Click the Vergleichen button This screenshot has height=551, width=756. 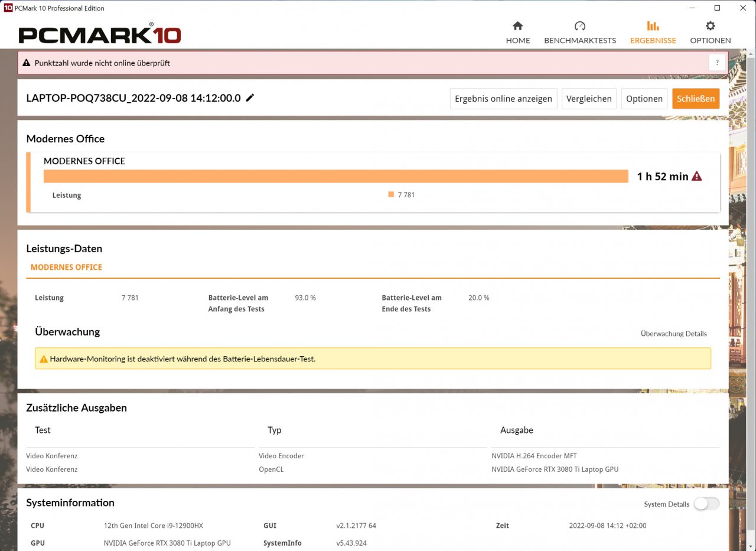coord(589,99)
